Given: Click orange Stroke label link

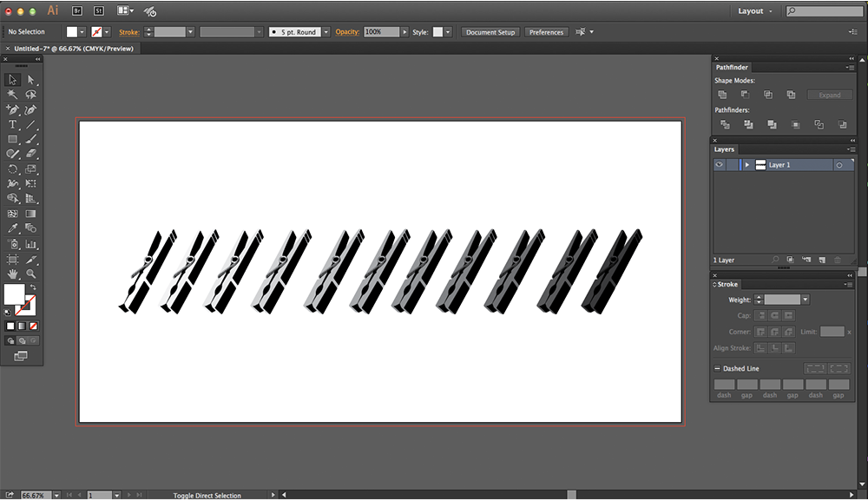Looking at the screenshot, I should (129, 32).
